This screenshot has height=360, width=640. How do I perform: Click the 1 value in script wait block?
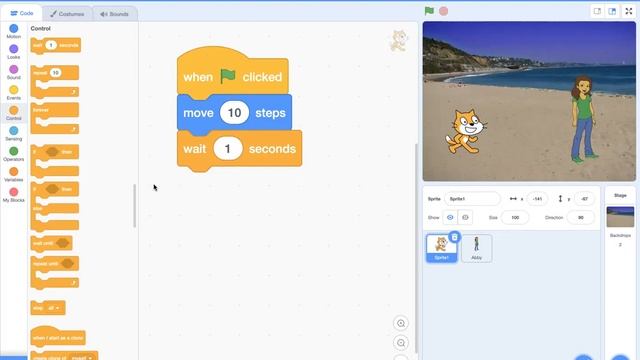point(228,149)
